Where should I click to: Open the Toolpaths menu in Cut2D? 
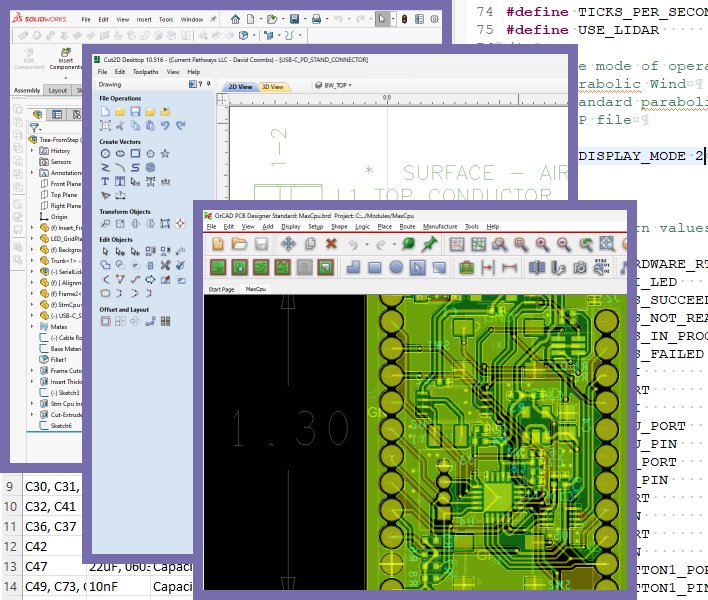(x=145, y=72)
